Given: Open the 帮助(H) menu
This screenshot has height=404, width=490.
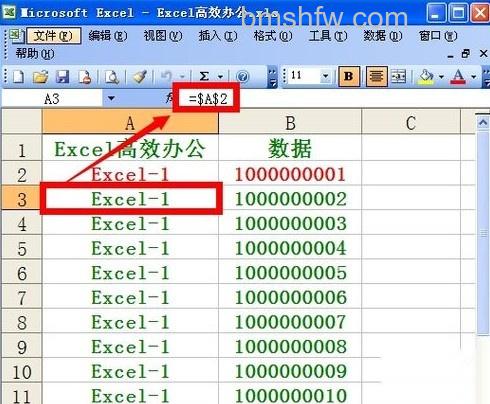Looking at the screenshot, I should click(x=35, y=53).
